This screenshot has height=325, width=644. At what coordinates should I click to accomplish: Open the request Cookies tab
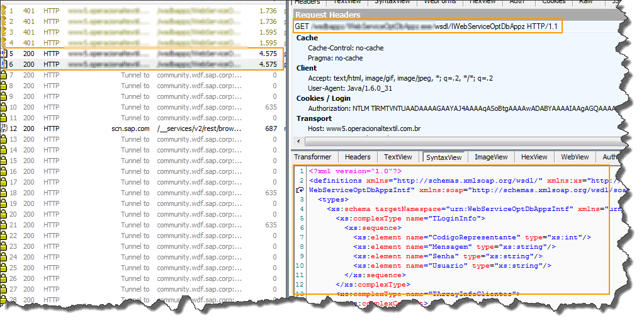click(x=553, y=2)
